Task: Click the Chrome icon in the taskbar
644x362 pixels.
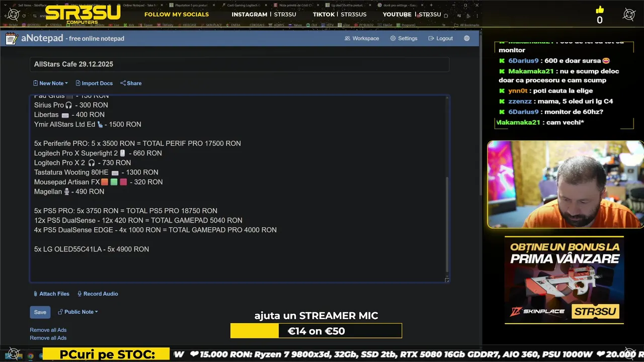Action: 30,356
